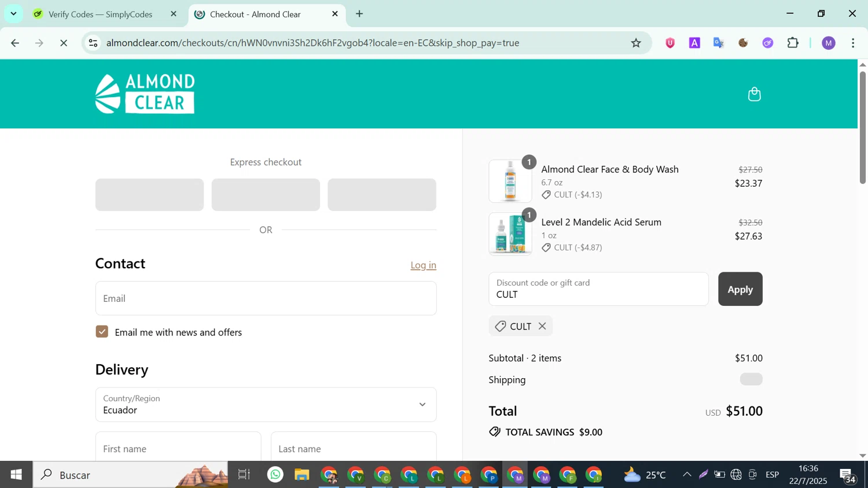Click the Subtotal · 2 items text
The height and width of the screenshot is (488, 868).
pos(525,358)
